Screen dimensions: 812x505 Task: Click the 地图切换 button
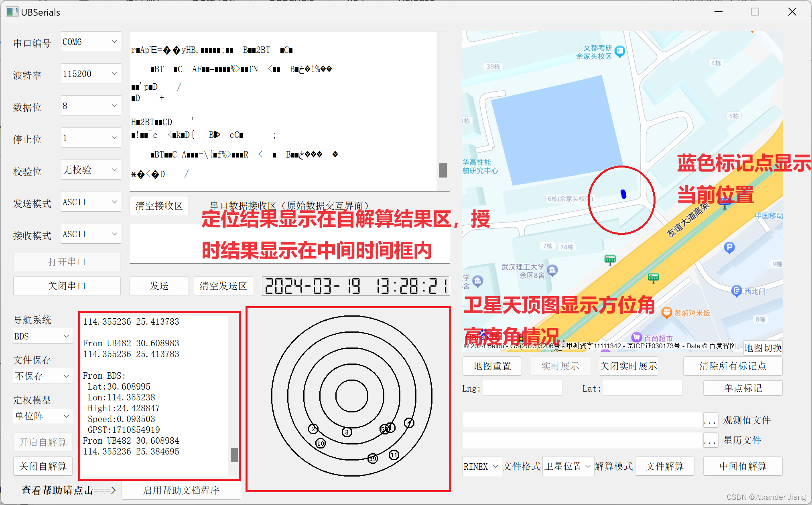763,348
